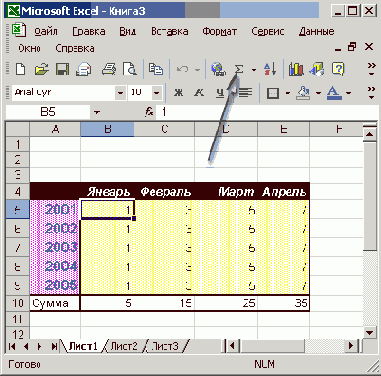381x376 pixels.
Task: Click the Print icon
Action: coord(109,69)
